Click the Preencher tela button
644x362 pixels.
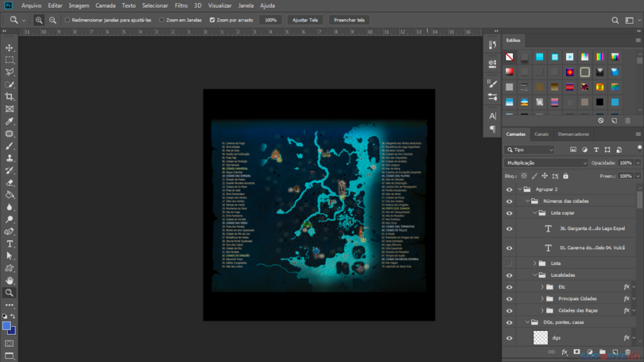pos(349,20)
